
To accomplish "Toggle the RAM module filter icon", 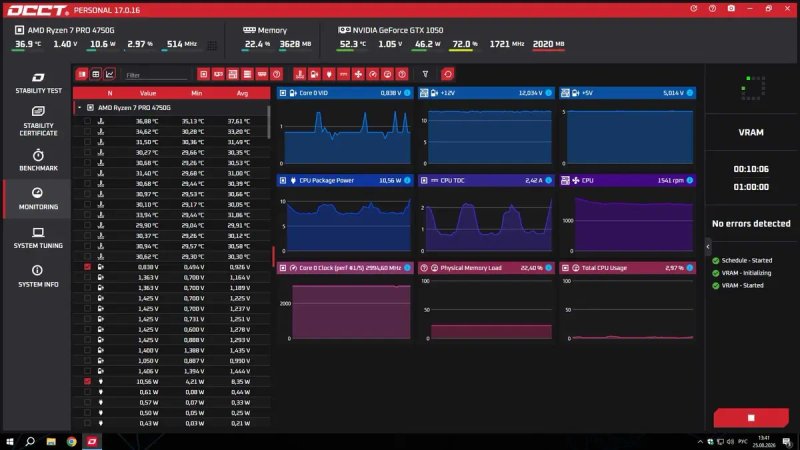I will pos(262,74).
